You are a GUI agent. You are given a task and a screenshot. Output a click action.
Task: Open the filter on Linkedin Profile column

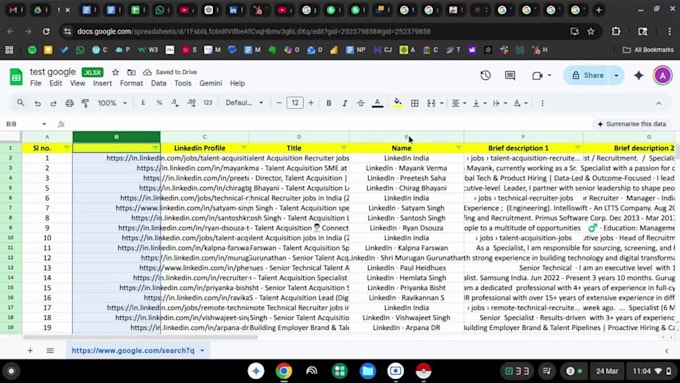(x=243, y=148)
